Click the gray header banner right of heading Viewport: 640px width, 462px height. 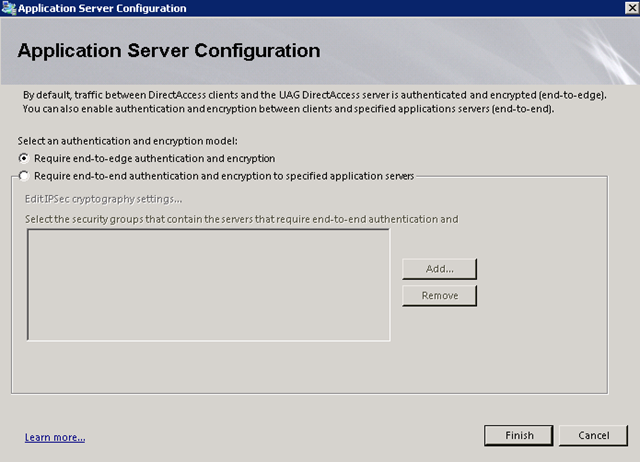click(480, 50)
